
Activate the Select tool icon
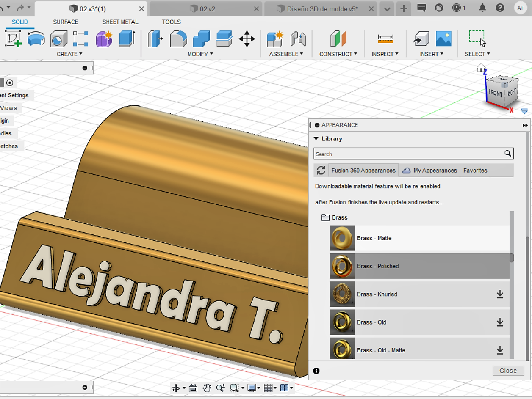477,39
